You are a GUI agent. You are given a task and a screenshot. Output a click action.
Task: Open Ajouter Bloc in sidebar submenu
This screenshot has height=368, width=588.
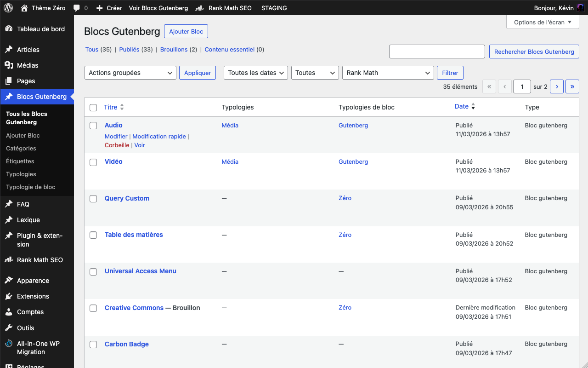pyautogui.click(x=23, y=135)
